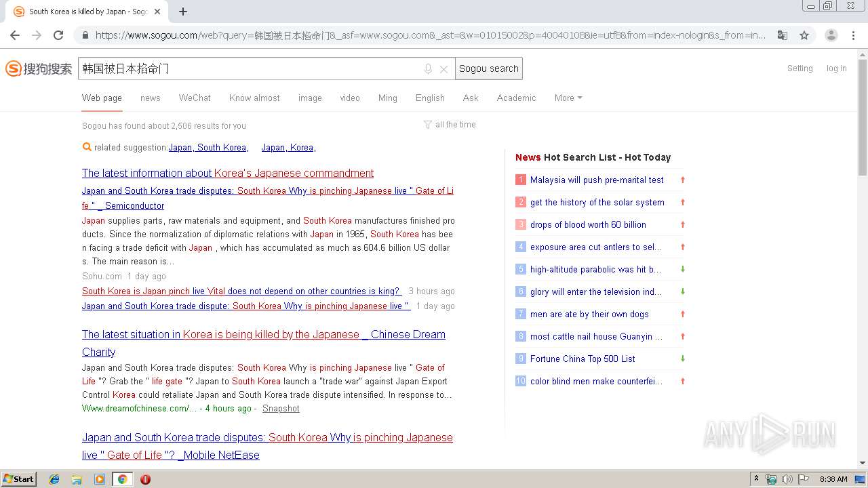The image size is (868, 488).
Task: Bookmark this page with star icon
Action: pyautogui.click(x=804, y=35)
